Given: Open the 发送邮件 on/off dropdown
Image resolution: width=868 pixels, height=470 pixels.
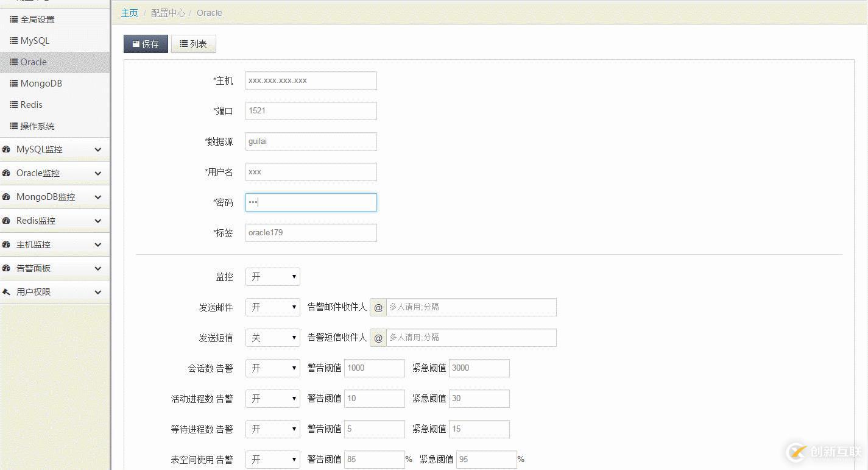Looking at the screenshot, I should point(272,307).
